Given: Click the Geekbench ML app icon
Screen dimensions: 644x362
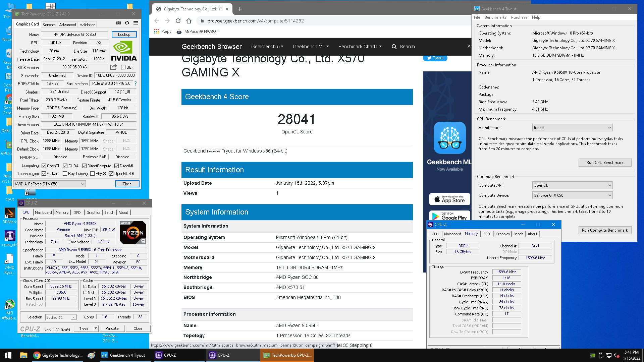Looking at the screenshot, I should point(449,138).
